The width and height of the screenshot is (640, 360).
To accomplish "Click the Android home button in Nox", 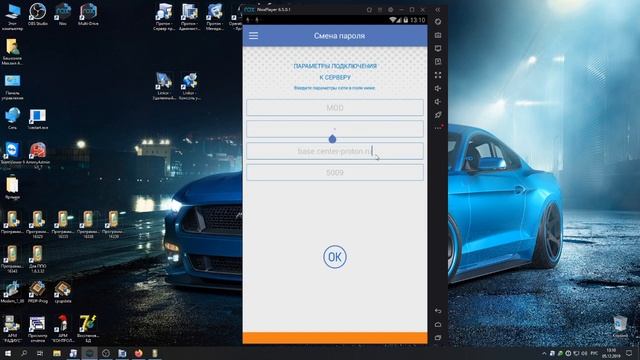I will (438, 324).
